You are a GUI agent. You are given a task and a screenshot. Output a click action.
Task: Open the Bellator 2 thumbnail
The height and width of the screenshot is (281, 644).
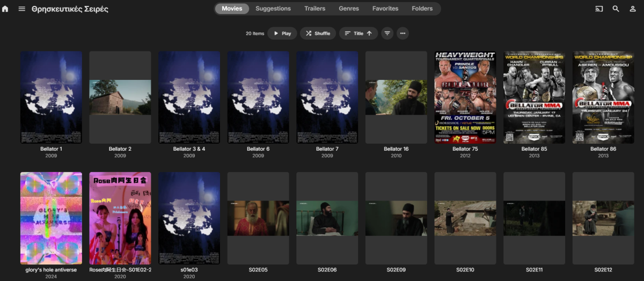tap(120, 98)
